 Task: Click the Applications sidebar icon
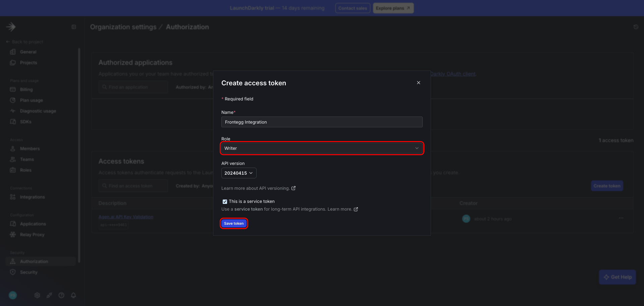tap(13, 224)
